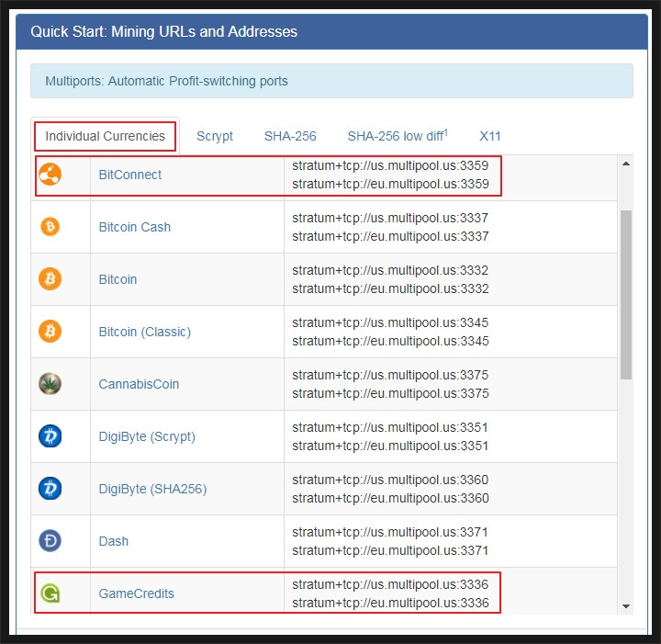Open the Bitcoin (Classic) link

coord(145,332)
